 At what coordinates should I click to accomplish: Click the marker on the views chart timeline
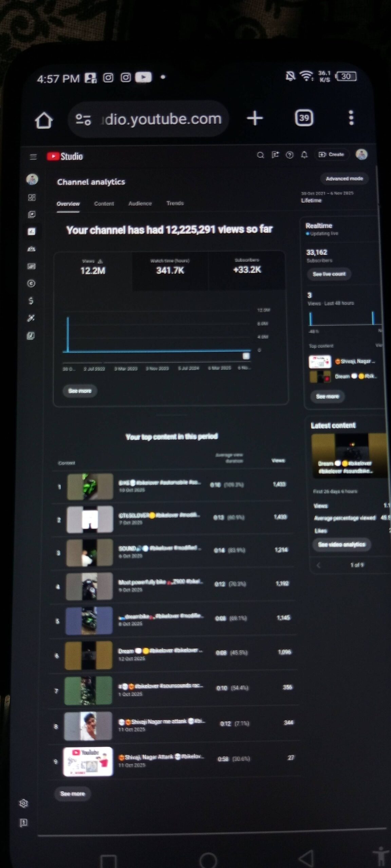[x=246, y=356]
